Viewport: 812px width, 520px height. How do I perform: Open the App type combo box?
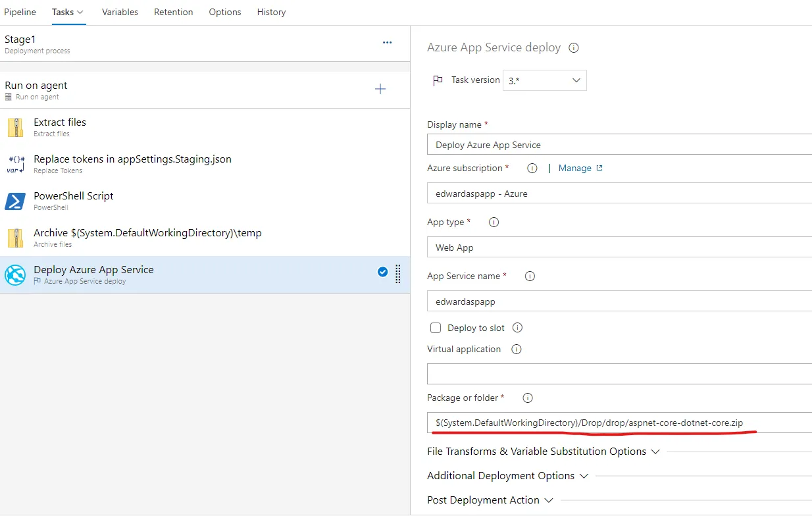[x=619, y=247]
